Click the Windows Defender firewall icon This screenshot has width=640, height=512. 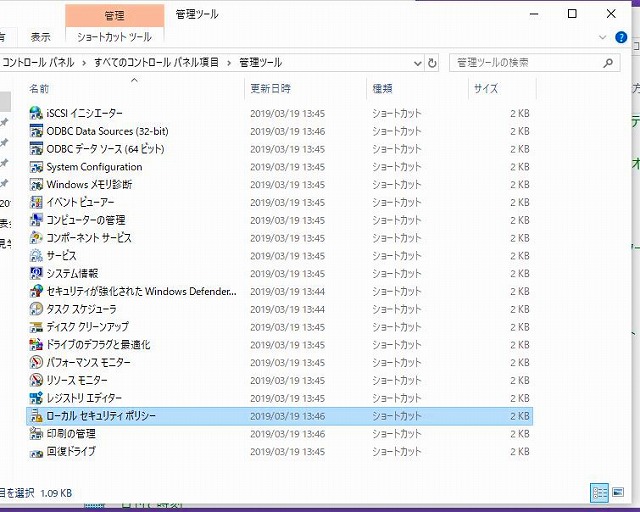tap(36, 291)
